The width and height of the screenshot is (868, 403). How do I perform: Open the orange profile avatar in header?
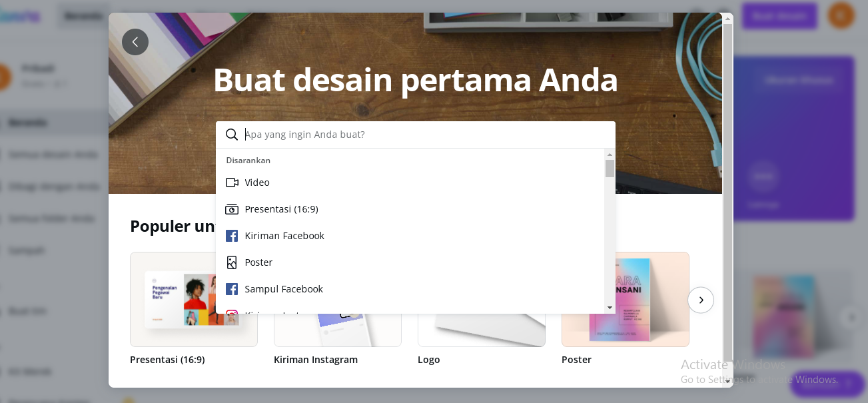point(841,15)
